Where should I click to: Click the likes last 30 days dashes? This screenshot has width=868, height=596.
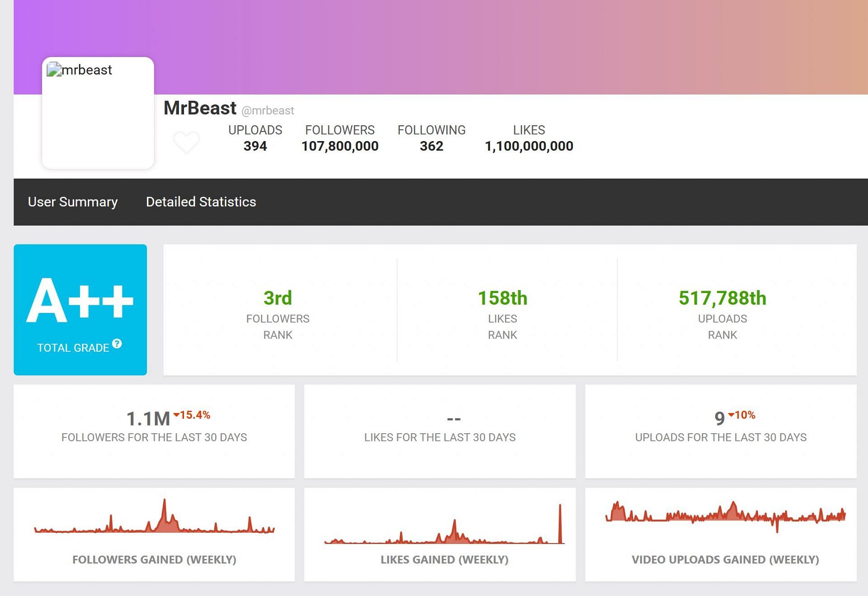[x=453, y=419]
